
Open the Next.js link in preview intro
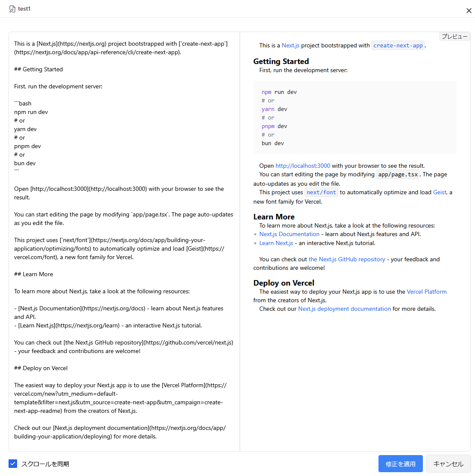pyautogui.click(x=290, y=45)
